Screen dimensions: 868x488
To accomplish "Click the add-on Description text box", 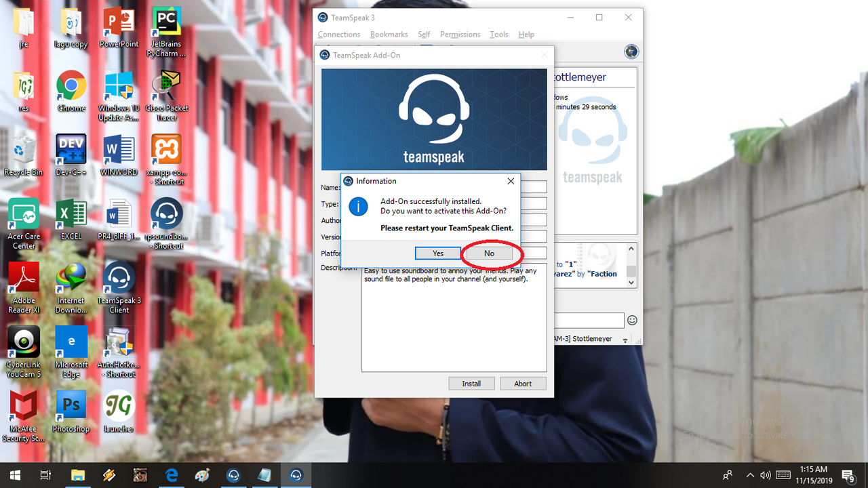I will click(x=454, y=317).
